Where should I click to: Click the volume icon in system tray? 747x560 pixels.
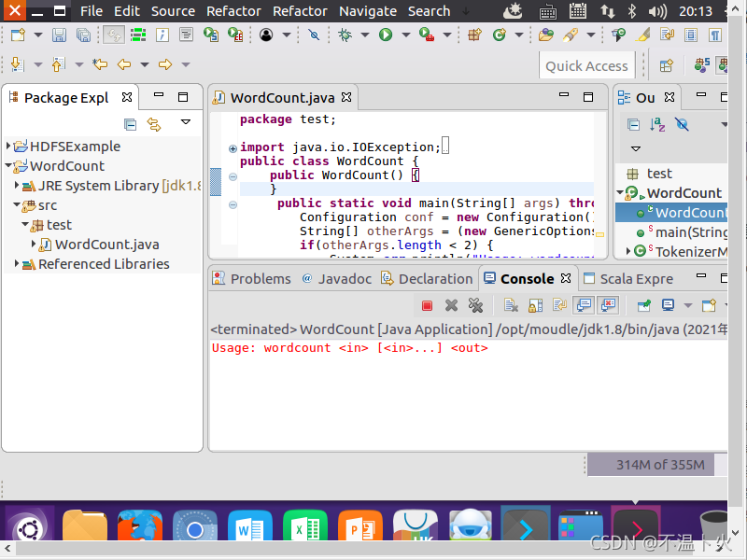coord(657,11)
